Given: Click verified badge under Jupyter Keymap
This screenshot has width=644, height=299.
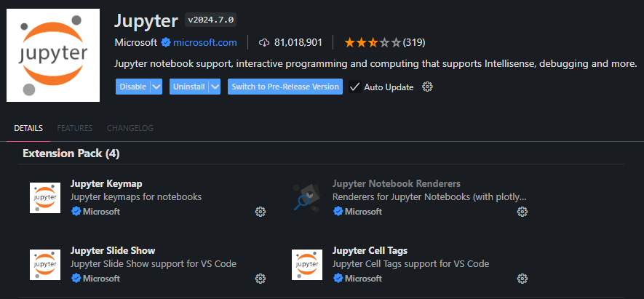Looking at the screenshot, I should [76, 212].
